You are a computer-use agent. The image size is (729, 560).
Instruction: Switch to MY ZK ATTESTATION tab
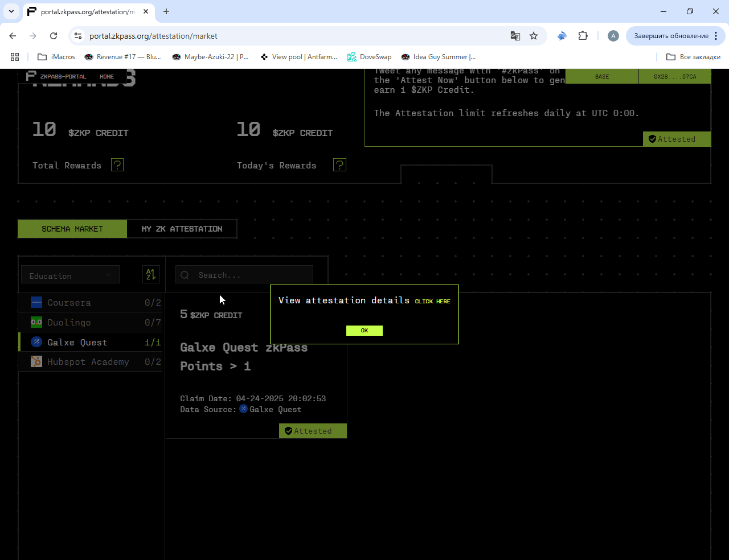(x=182, y=229)
